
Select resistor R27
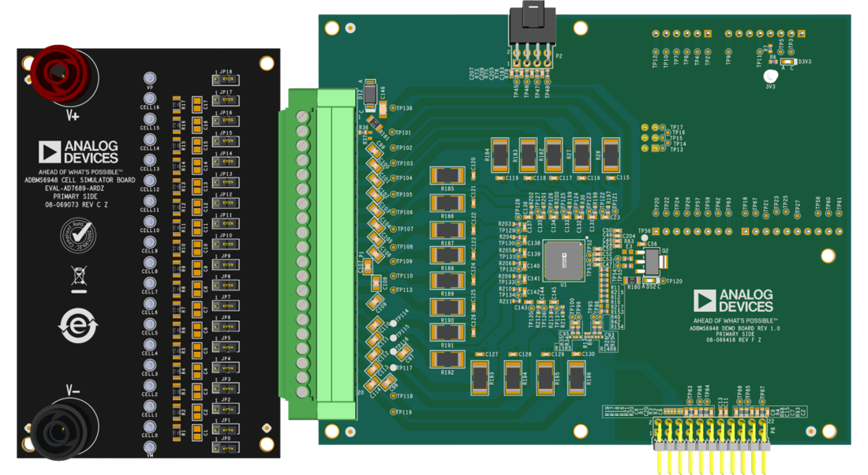click(582, 155)
